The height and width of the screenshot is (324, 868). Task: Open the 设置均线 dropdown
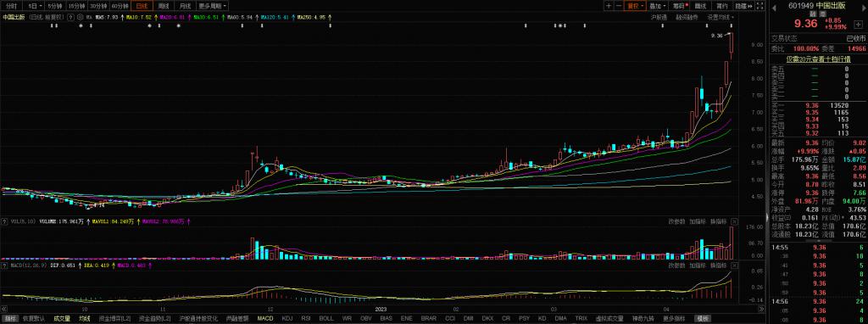pyautogui.click(x=720, y=17)
